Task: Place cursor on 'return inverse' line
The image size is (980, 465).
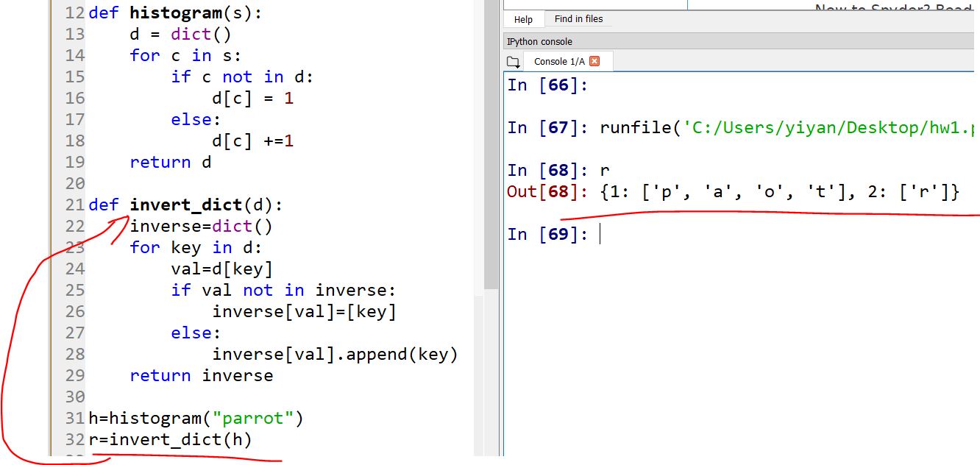Action: pyautogui.click(x=201, y=375)
